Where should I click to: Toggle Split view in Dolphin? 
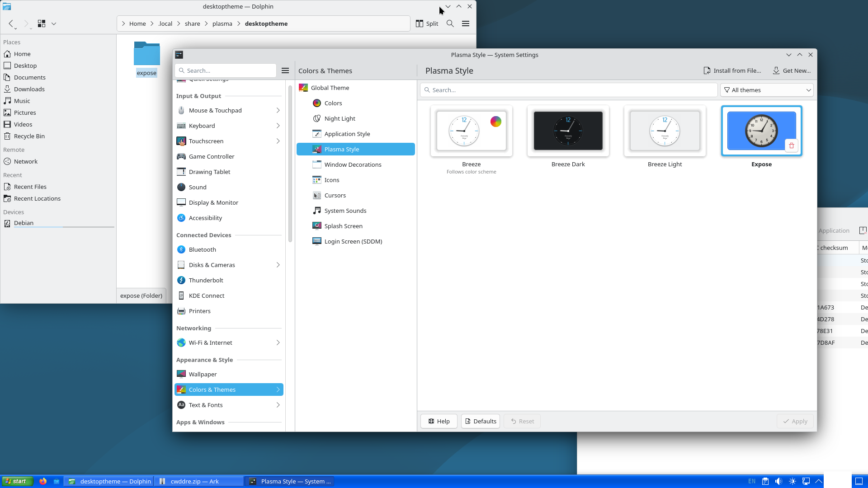[427, 23]
